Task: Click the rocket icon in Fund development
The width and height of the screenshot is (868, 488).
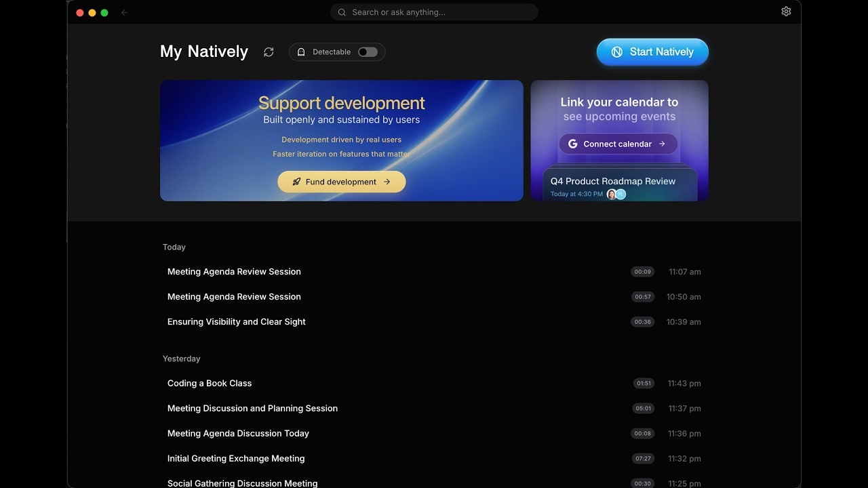Action: coord(296,182)
